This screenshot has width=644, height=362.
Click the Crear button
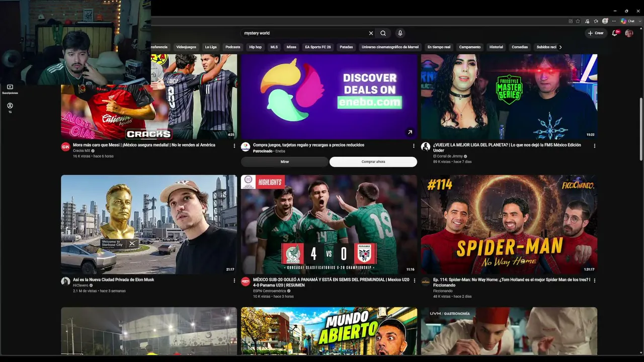coord(596,33)
